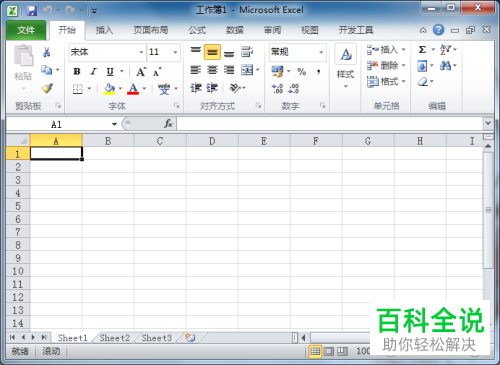Image resolution: width=500 pixels, height=365 pixels.
Task: Align text left
Action: (x=196, y=70)
